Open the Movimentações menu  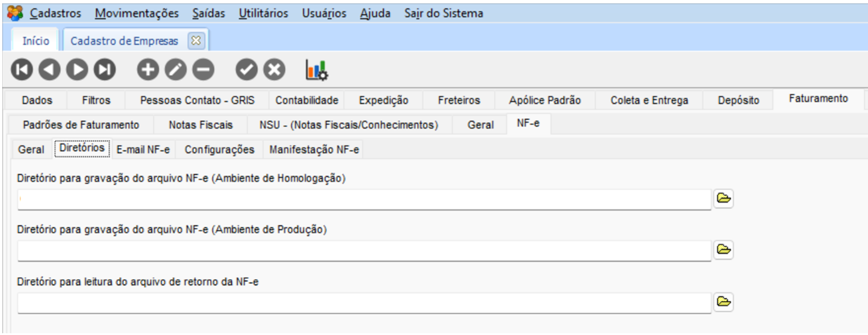click(x=137, y=13)
